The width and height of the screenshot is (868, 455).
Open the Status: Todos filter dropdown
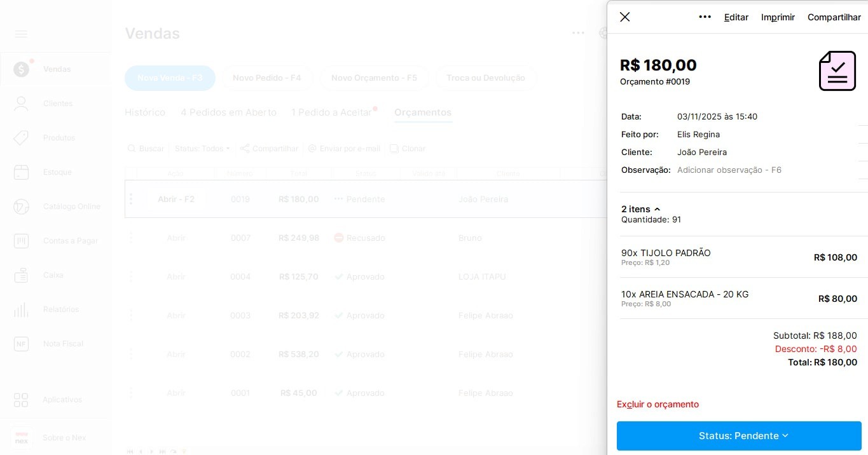click(202, 149)
